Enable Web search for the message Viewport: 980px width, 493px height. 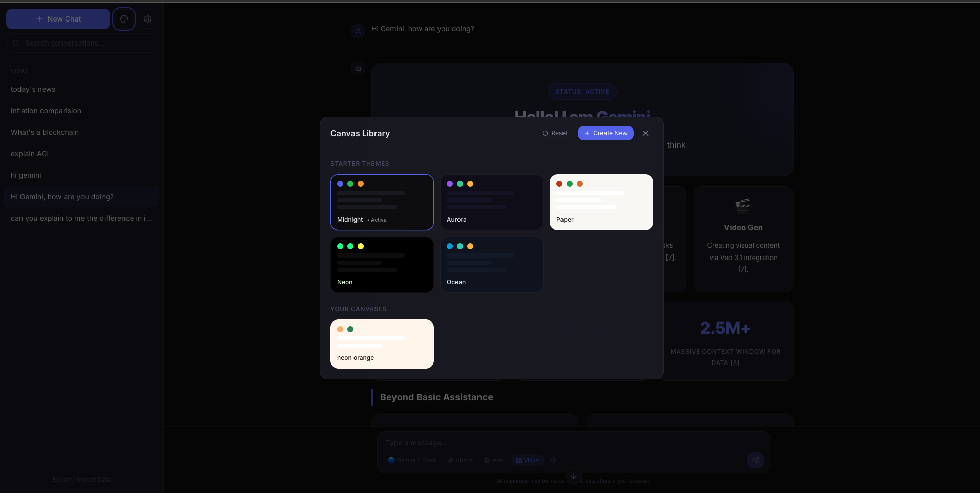(493, 460)
